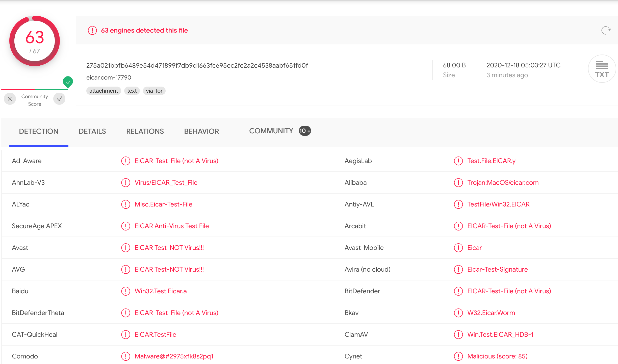This screenshot has height=364, width=618.
Task: Click the 68.00 B size value
Action: click(454, 65)
